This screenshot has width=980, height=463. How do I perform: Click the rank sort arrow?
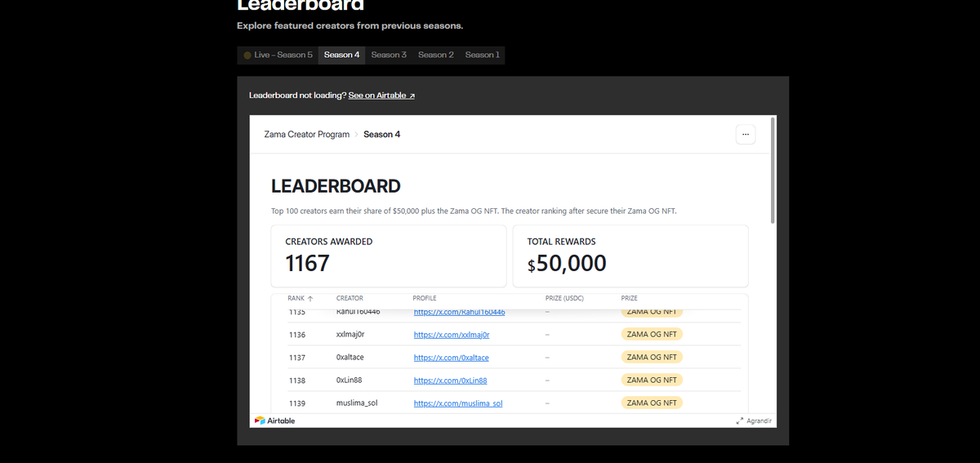point(310,298)
